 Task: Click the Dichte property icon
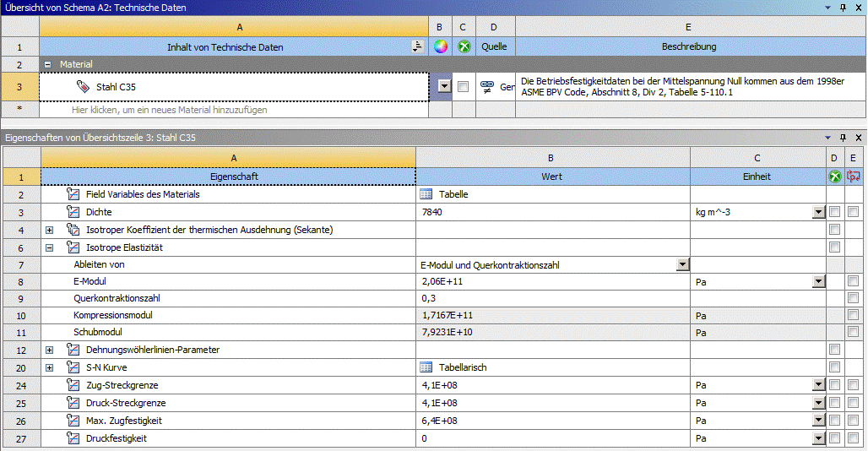tap(73, 212)
